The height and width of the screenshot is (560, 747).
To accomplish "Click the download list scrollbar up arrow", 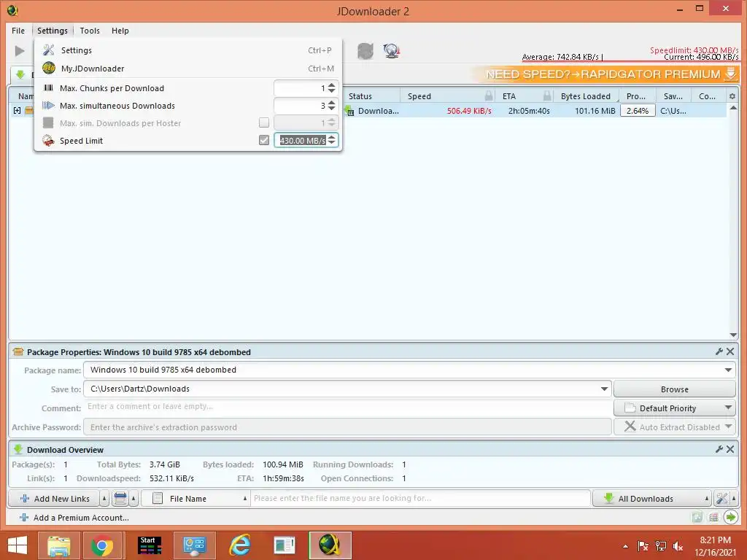I will 733,108.
